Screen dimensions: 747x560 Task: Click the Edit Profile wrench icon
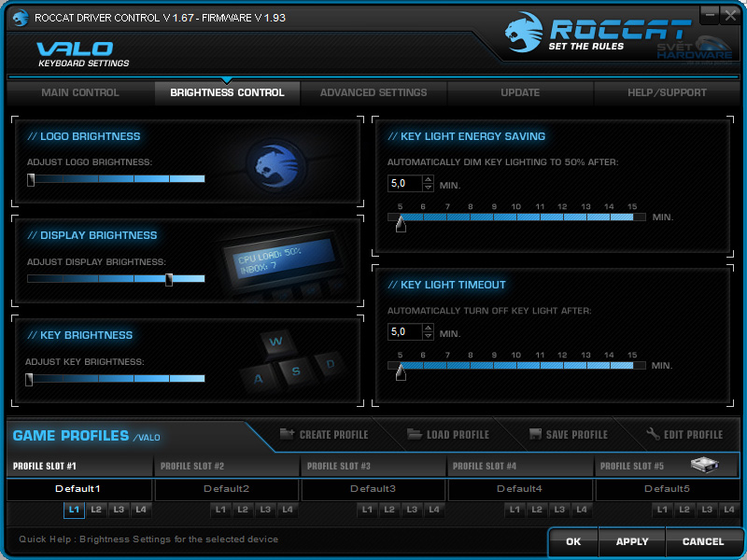point(653,434)
